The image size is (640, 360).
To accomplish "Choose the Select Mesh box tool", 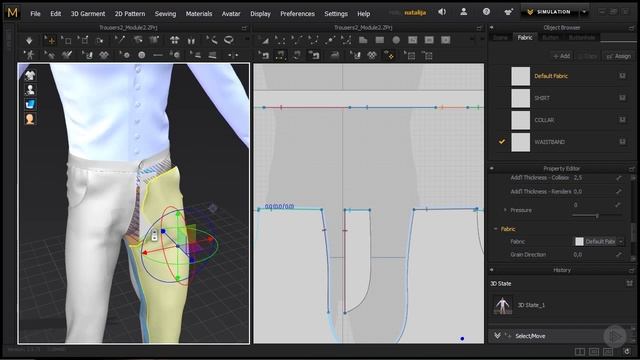I will coord(67,40).
